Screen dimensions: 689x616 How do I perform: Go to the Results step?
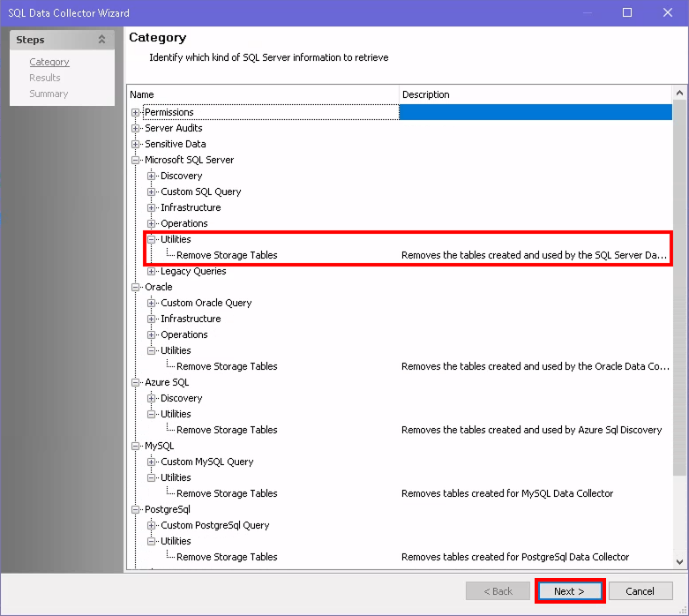click(45, 78)
